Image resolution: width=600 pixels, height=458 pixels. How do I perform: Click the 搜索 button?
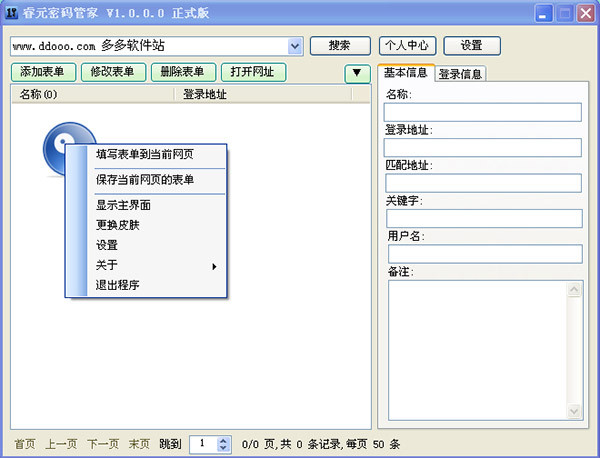(x=340, y=46)
